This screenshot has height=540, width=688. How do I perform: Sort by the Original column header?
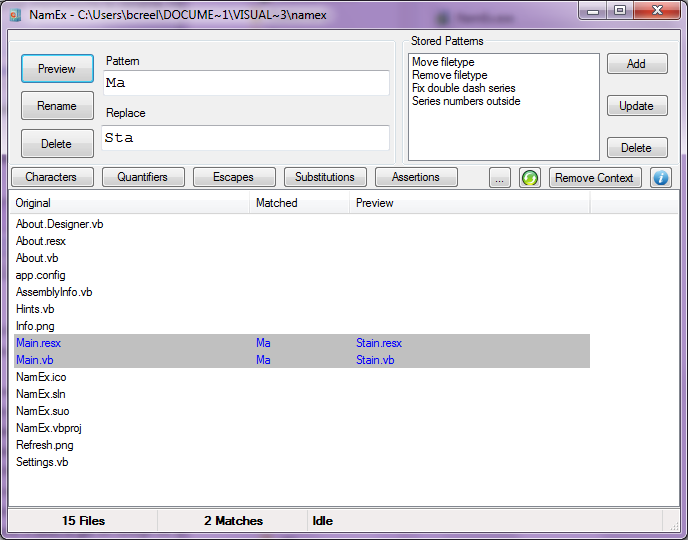[129, 203]
